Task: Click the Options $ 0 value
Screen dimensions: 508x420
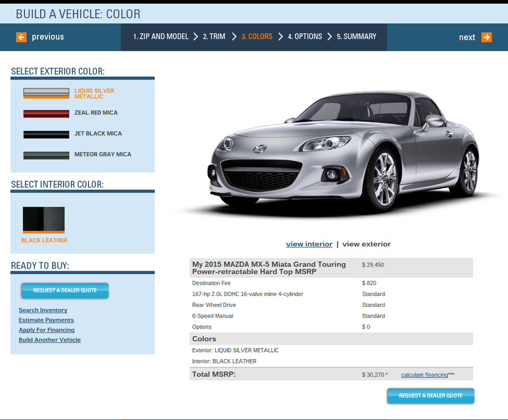Action: click(366, 327)
